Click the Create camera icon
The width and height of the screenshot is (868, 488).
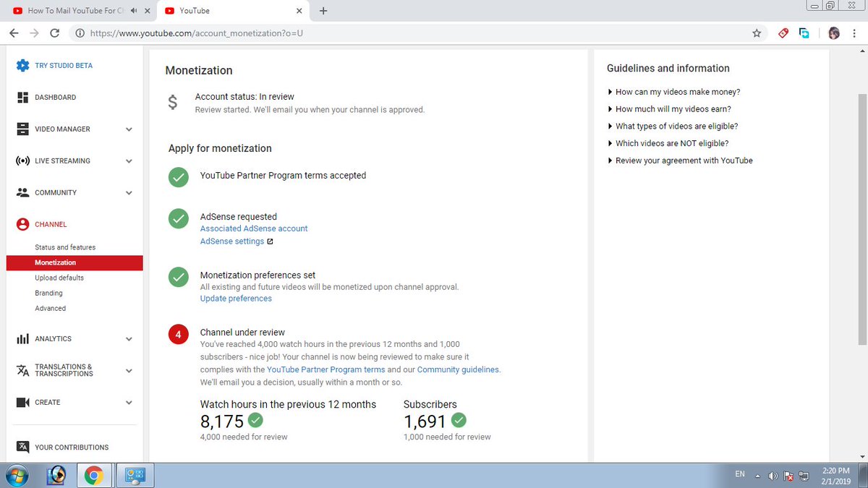pyautogui.click(x=22, y=402)
